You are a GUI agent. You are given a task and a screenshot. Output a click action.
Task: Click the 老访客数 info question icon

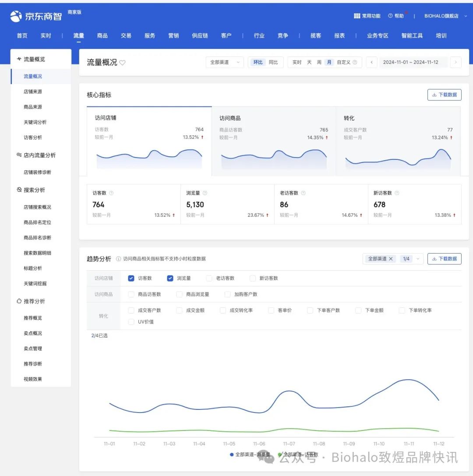pos(303,193)
